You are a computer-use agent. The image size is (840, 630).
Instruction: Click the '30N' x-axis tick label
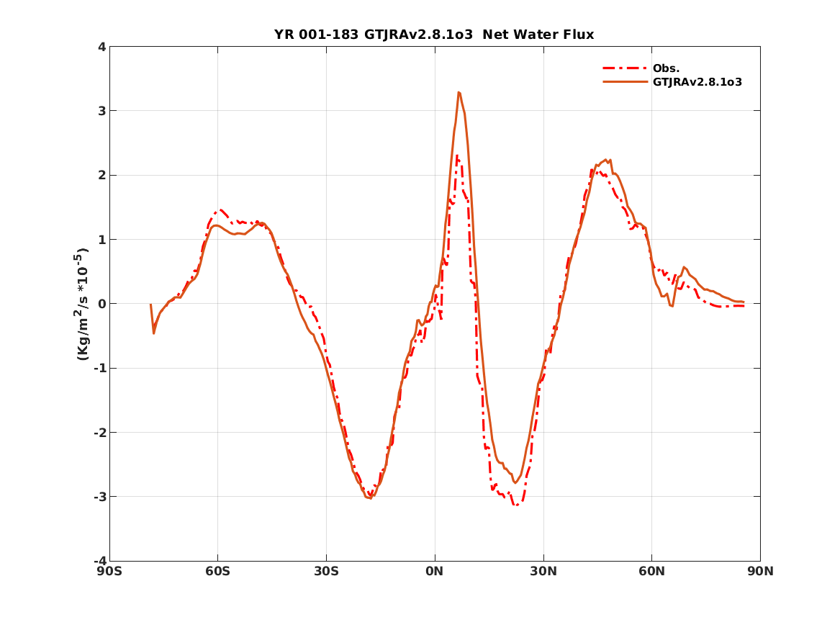coord(543,572)
